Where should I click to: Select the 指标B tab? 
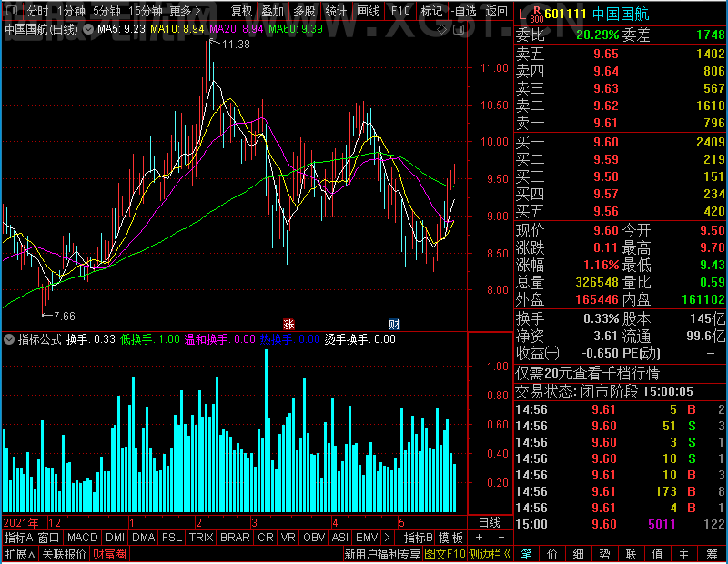(x=419, y=538)
